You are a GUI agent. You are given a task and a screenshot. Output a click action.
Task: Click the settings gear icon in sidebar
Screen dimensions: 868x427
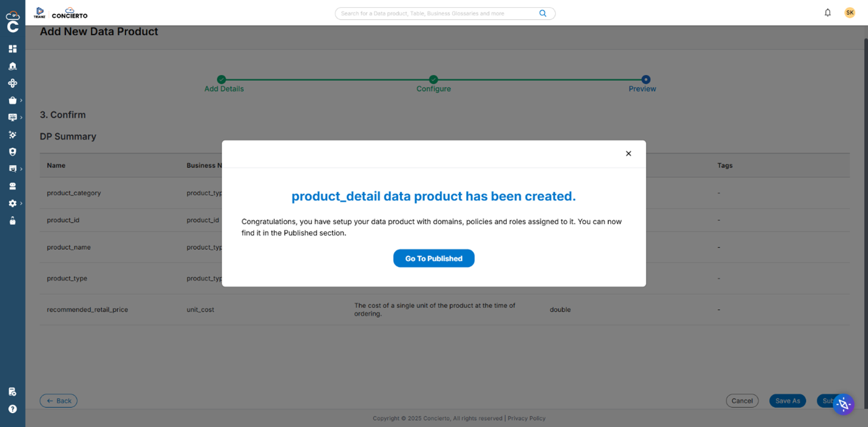click(12, 203)
